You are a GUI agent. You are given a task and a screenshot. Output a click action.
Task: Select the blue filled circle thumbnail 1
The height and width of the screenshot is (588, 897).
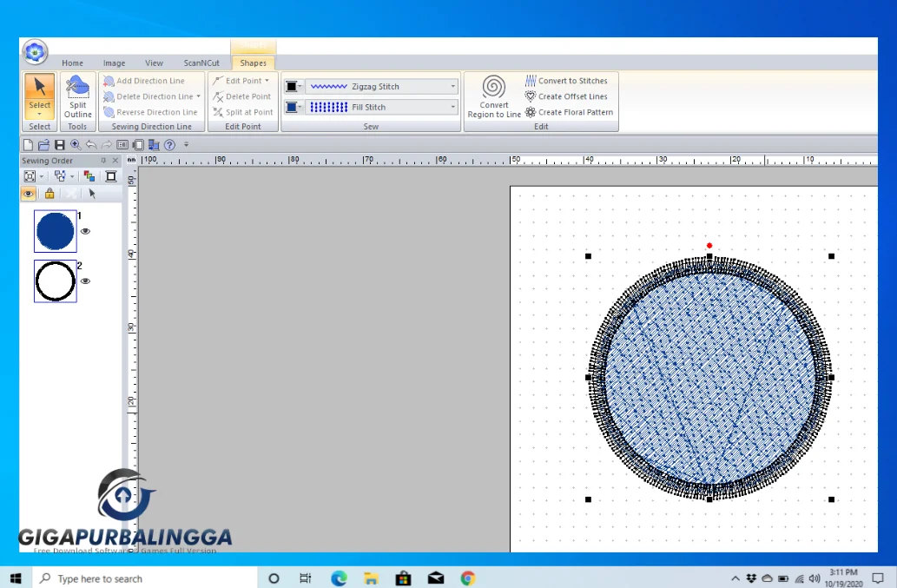pyautogui.click(x=56, y=231)
